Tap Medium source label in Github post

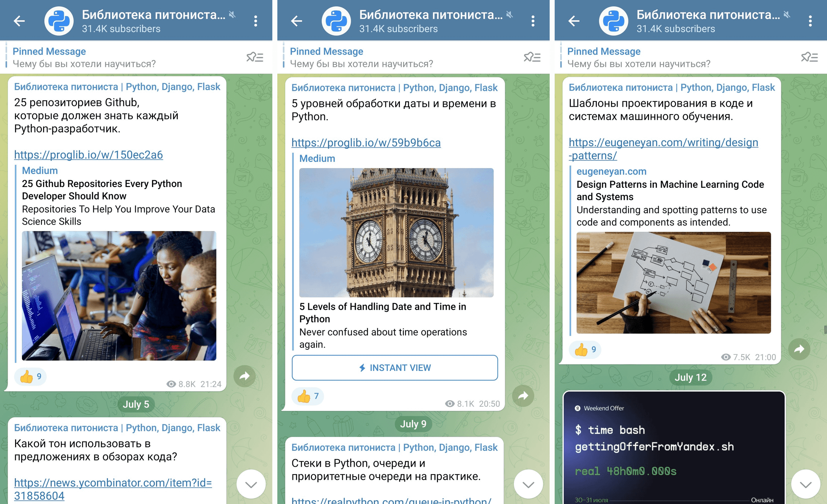coord(40,170)
